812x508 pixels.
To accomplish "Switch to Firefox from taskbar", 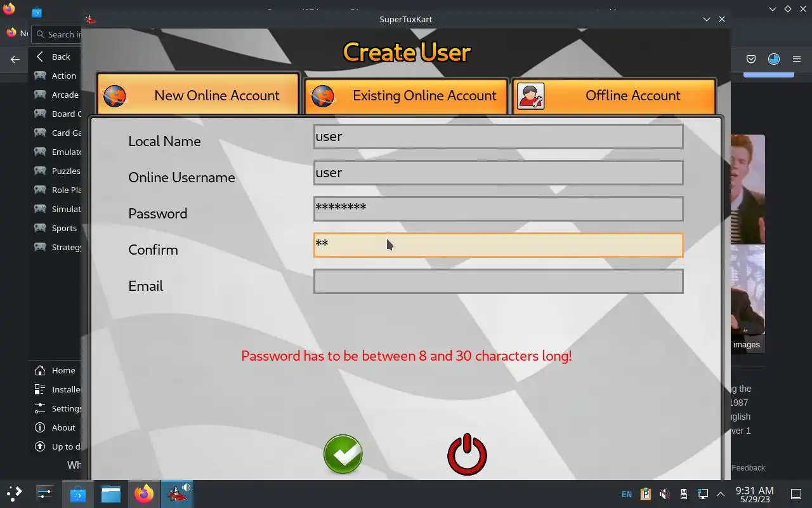I will pyautogui.click(x=143, y=493).
